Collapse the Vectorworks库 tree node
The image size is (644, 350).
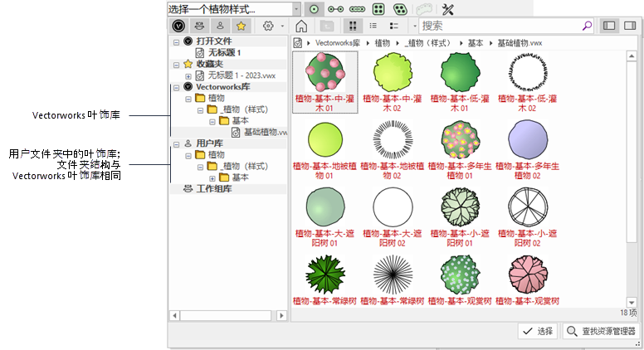(176, 87)
